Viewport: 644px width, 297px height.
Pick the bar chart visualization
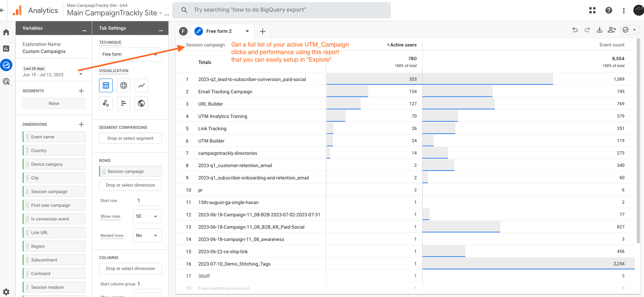click(124, 103)
